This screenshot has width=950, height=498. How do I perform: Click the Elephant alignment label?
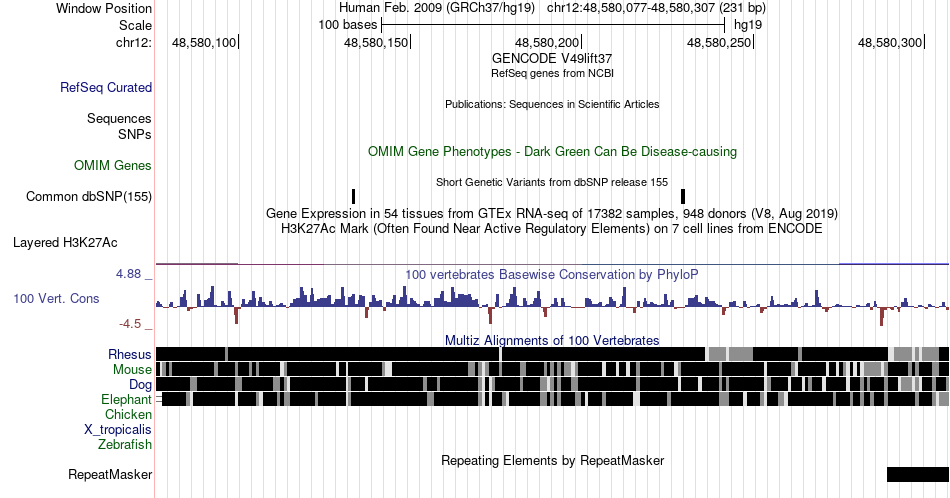pos(126,399)
